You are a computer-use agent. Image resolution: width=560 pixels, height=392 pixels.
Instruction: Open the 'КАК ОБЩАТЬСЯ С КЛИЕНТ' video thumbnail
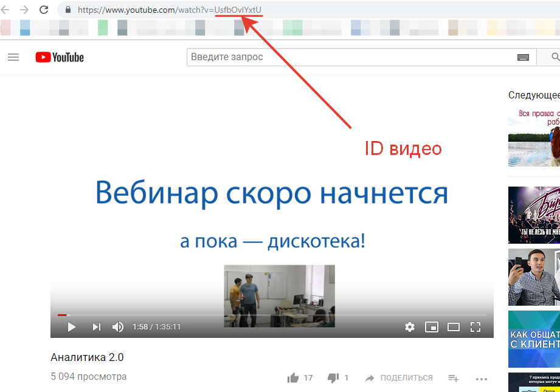tap(534, 339)
